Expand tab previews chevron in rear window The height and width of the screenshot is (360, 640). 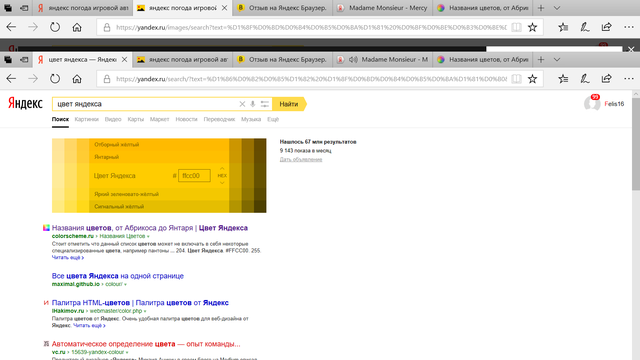click(x=557, y=8)
